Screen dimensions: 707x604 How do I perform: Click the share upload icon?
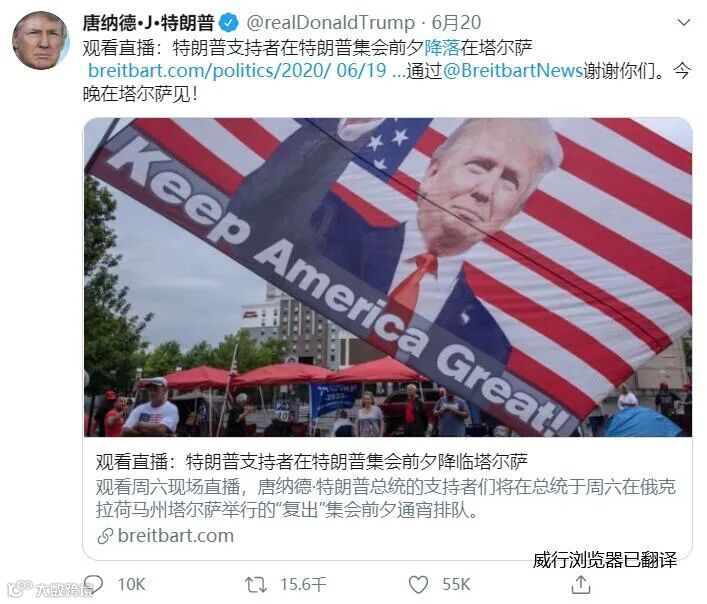[581, 585]
